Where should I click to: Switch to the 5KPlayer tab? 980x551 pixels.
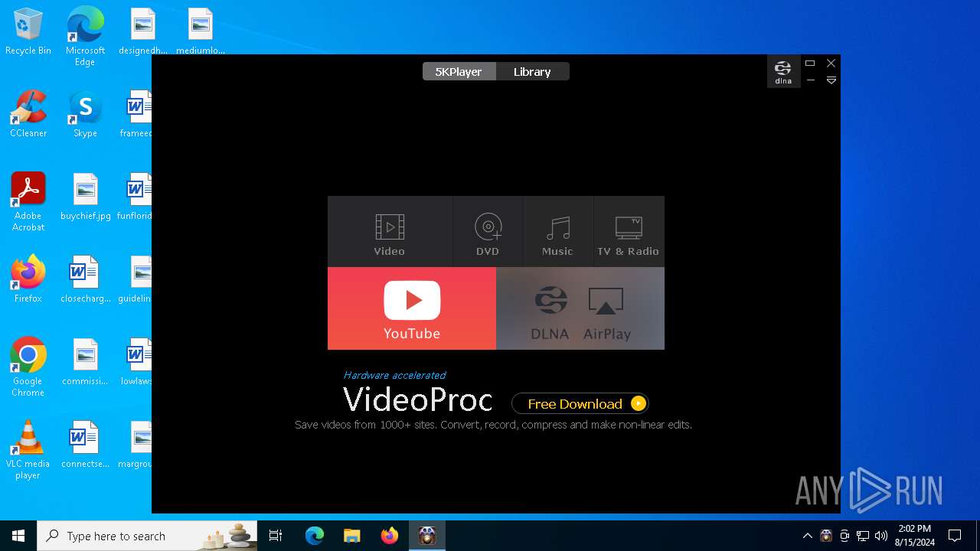pyautogui.click(x=459, y=71)
